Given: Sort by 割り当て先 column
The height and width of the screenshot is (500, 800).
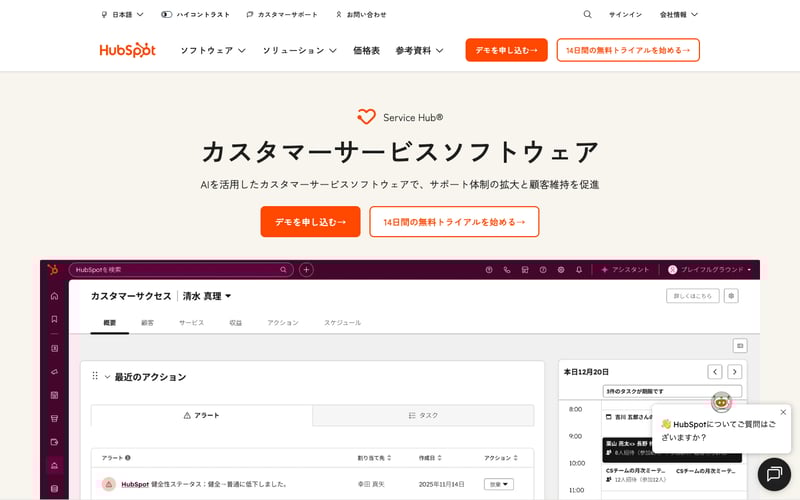Looking at the screenshot, I should coord(374,458).
